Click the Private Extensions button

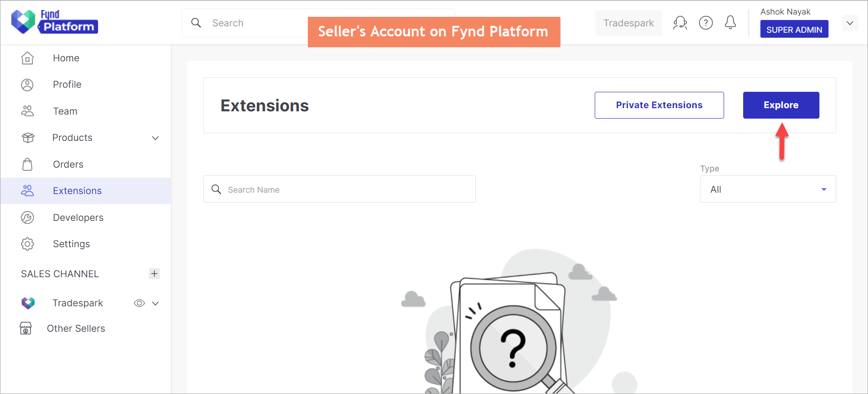(659, 105)
